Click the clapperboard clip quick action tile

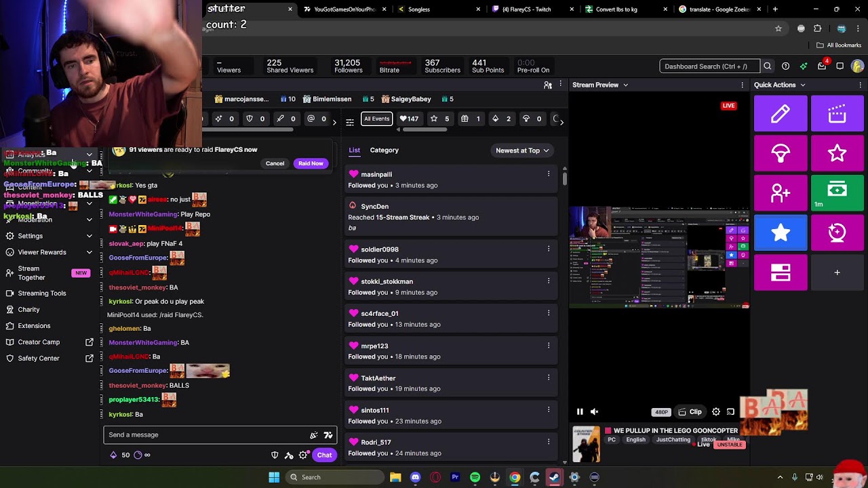(x=837, y=113)
